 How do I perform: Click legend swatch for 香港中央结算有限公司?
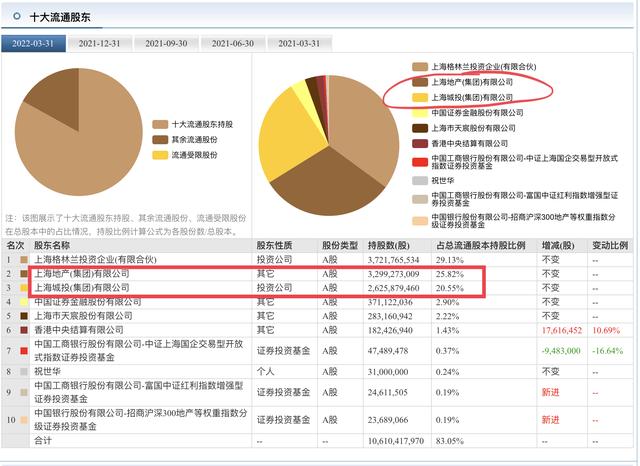[x=420, y=144]
